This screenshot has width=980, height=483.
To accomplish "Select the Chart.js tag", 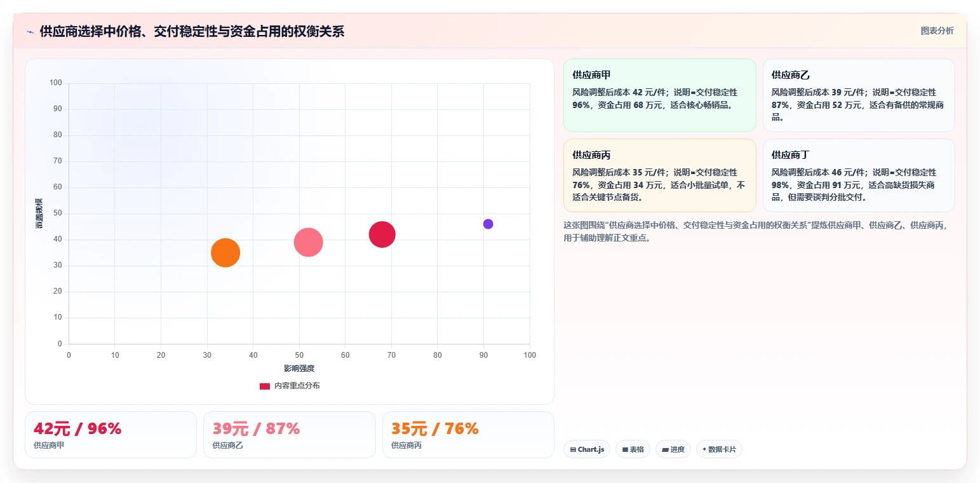I will [x=587, y=449].
